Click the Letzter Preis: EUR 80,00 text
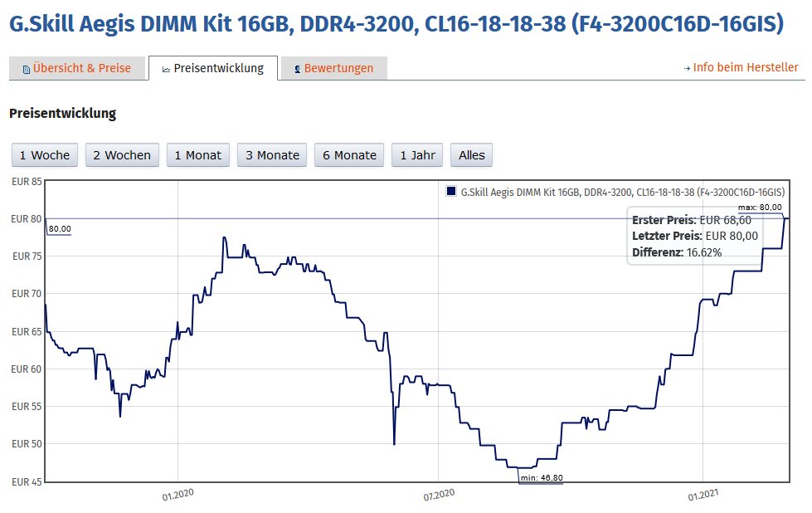The width and height of the screenshot is (812, 513). click(695, 237)
